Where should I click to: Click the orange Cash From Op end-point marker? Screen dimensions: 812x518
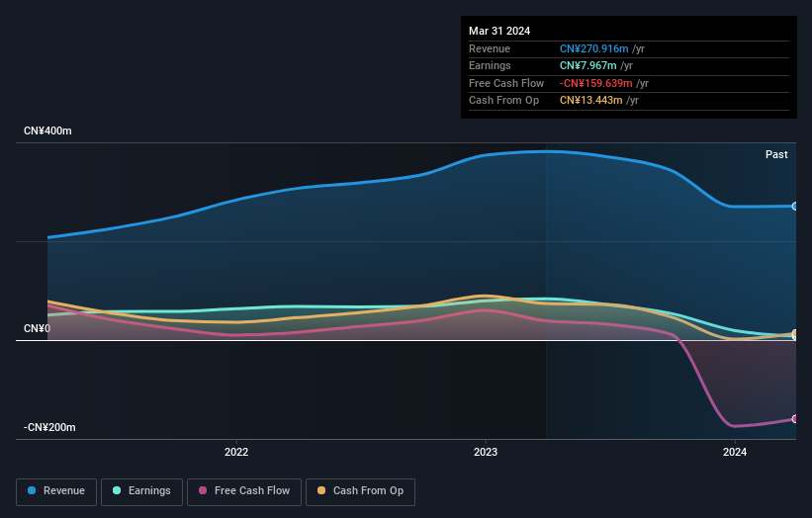point(795,334)
